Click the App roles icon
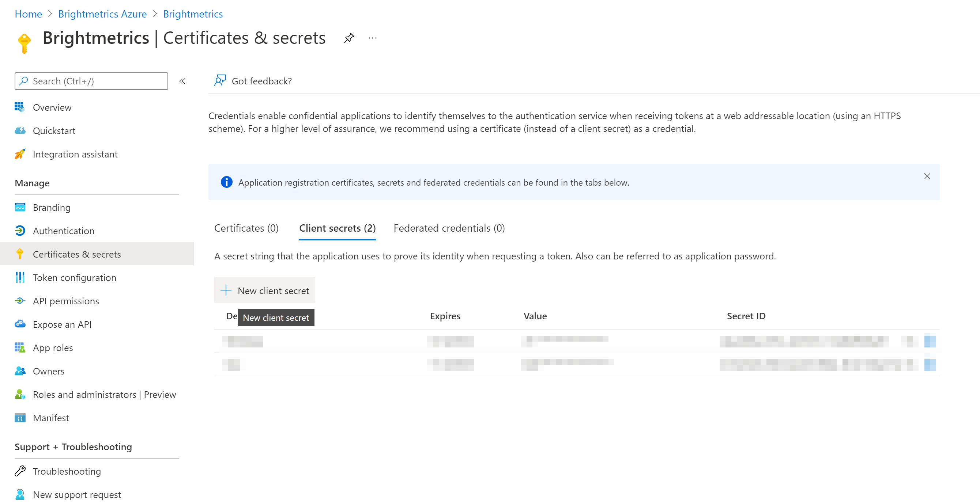Screen dimensions: 980x502 pyautogui.click(x=20, y=348)
